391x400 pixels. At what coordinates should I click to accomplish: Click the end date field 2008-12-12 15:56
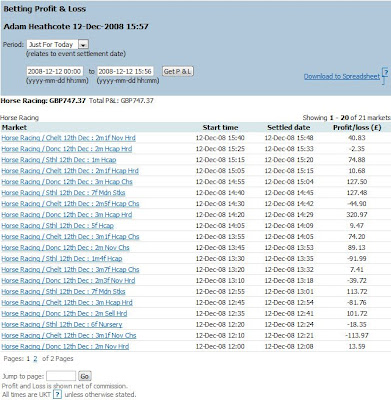tap(125, 71)
